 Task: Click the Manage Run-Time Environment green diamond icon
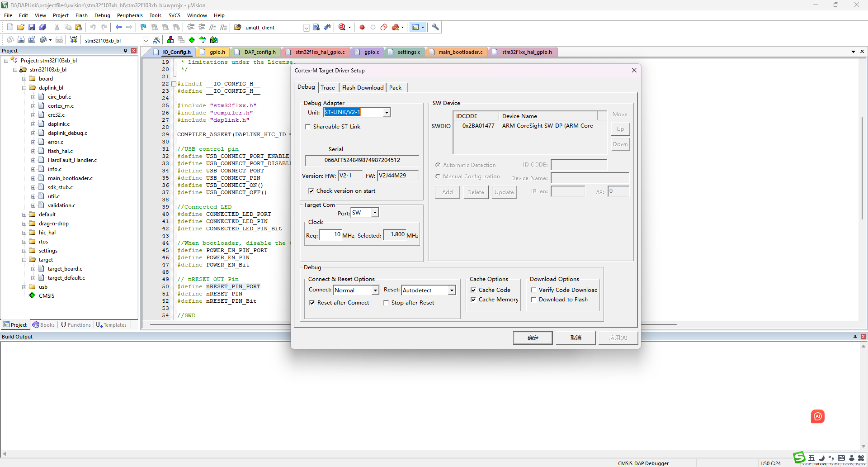192,40
